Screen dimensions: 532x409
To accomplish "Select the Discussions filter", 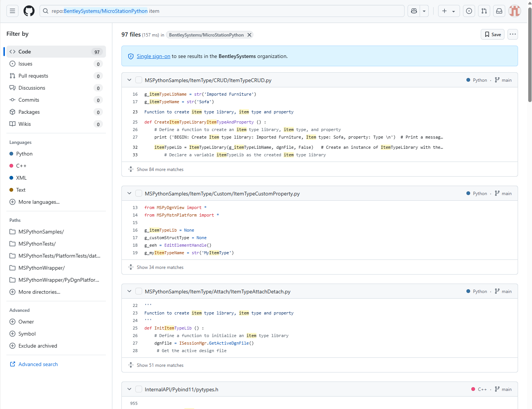I will click(56, 88).
